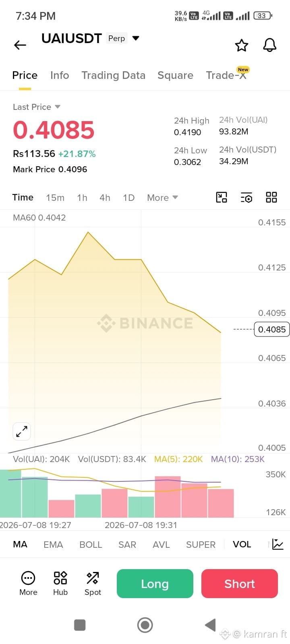This screenshot has width=290, height=644.
Task: Open the chart drawing tools icon
Action: click(222, 197)
